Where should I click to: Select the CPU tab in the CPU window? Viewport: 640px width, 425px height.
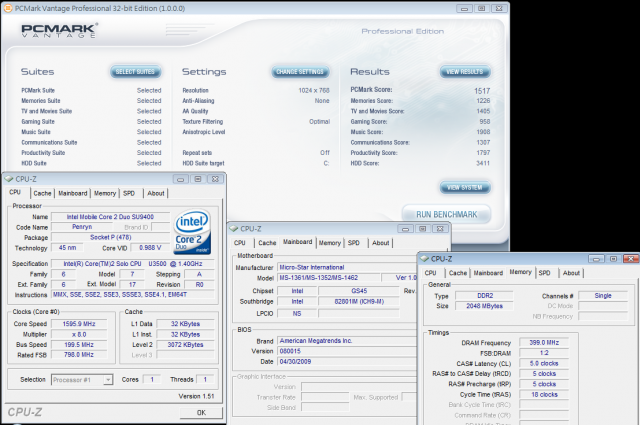tap(15, 192)
